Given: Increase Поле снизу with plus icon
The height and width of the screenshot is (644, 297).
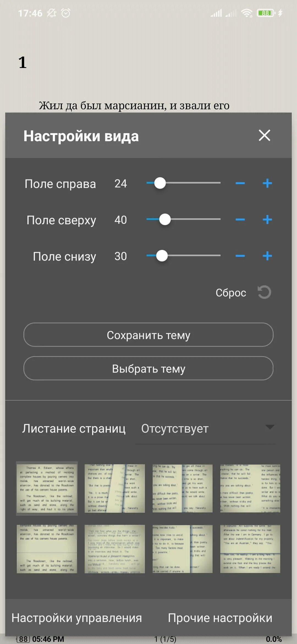Looking at the screenshot, I should [267, 256].
